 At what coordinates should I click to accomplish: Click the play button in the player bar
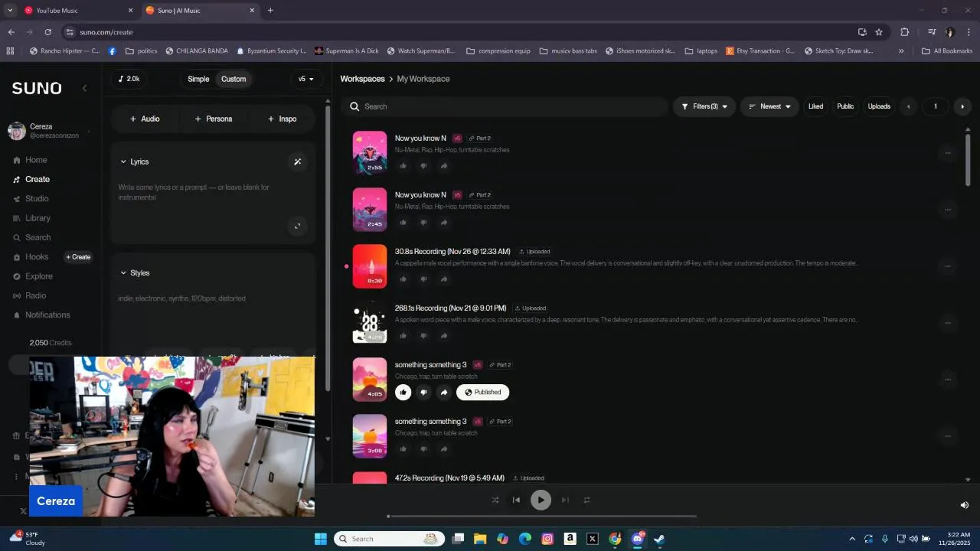[x=541, y=500]
